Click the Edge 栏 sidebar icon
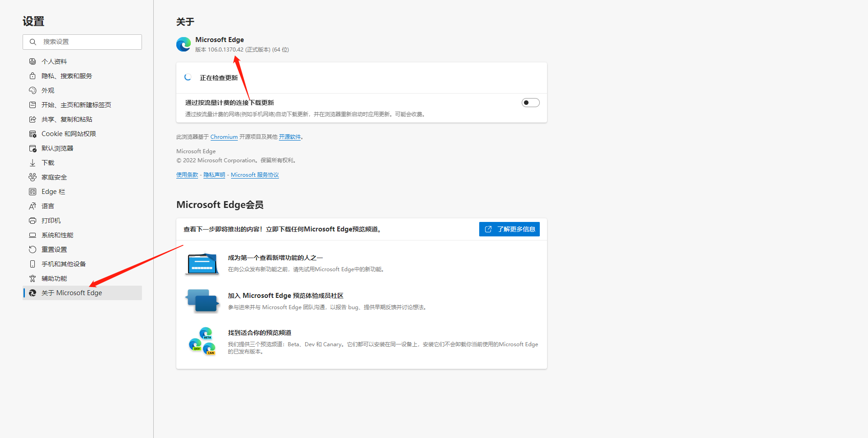 (33, 192)
